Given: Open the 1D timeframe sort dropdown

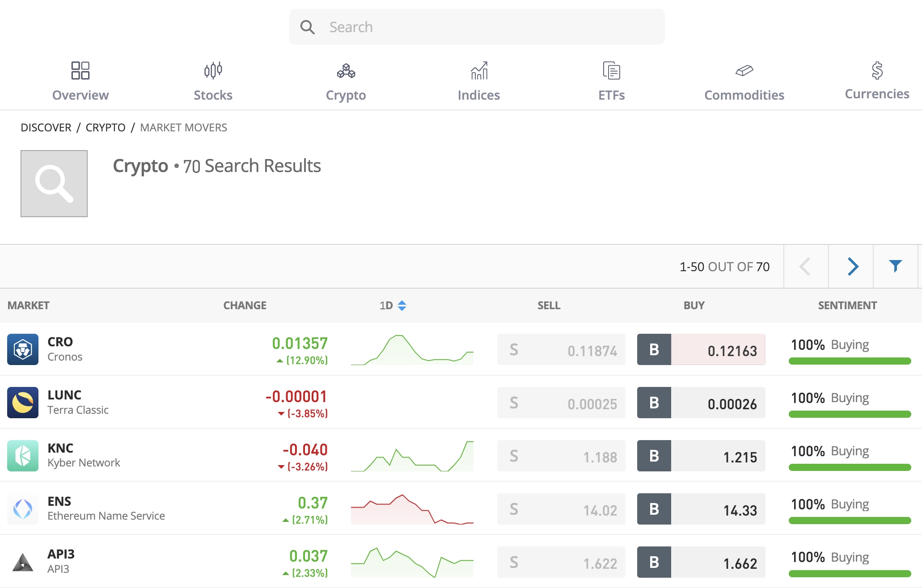Looking at the screenshot, I should tap(393, 306).
